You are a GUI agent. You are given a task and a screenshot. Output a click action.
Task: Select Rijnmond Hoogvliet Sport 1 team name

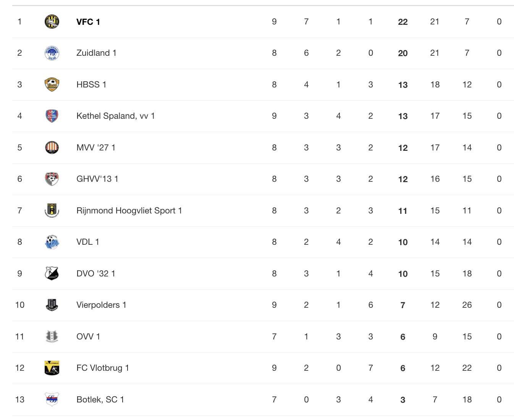pos(129,211)
